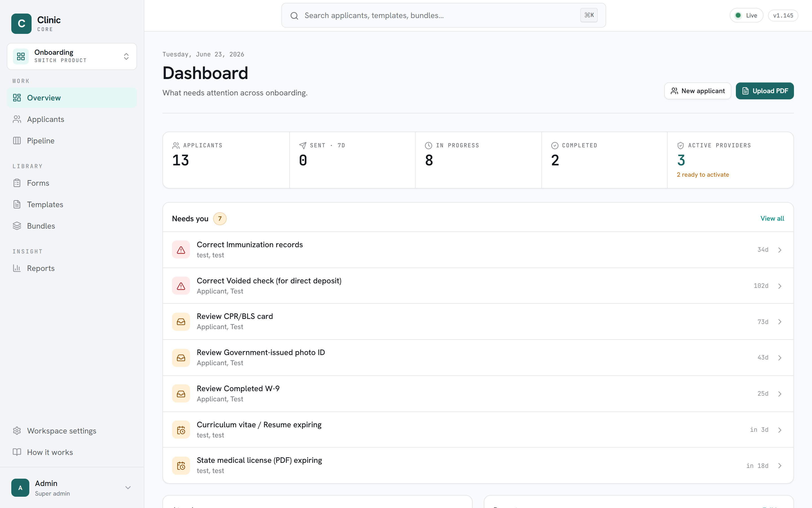
Task: Select Overview in the sidebar
Action: [72, 98]
